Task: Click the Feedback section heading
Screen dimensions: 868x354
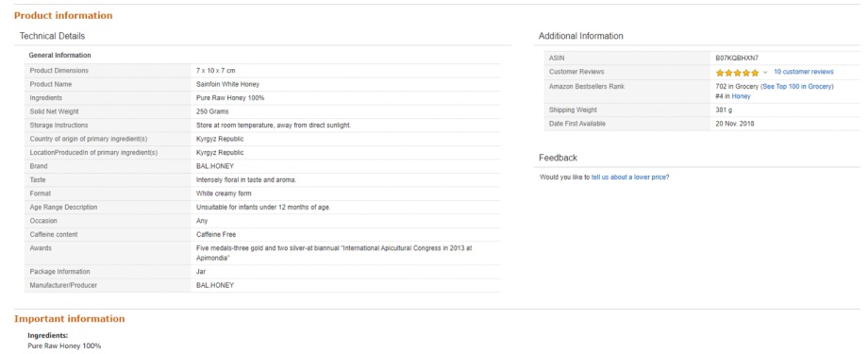Action: pyautogui.click(x=558, y=158)
